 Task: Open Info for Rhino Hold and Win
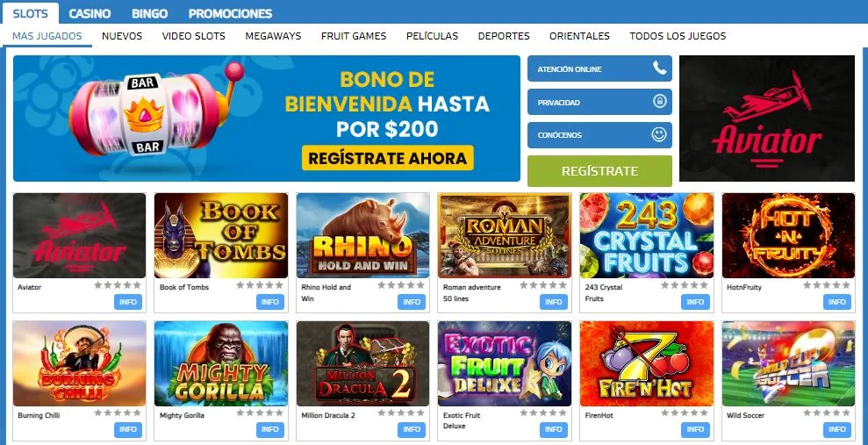click(x=412, y=302)
